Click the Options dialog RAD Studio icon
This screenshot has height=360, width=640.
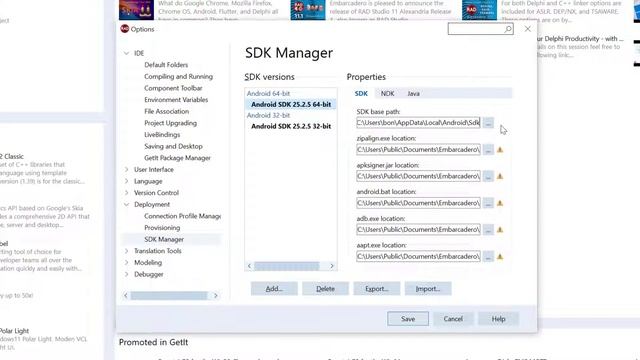coord(124,29)
